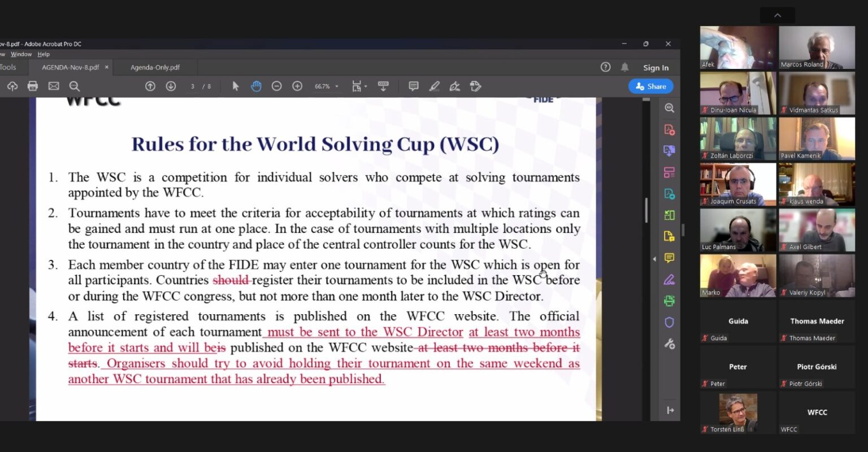Open More Tools via the wrench icon
Image resolution: width=868 pixels, height=452 pixels.
click(669, 344)
